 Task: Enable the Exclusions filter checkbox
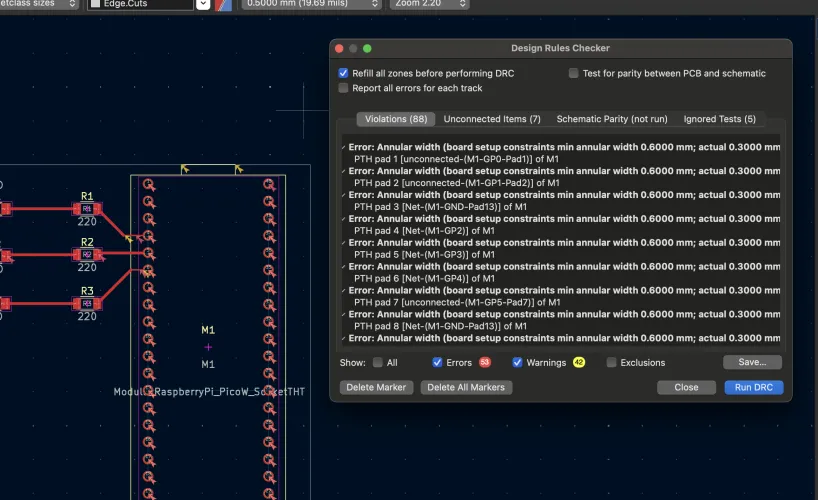[x=611, y=362]
